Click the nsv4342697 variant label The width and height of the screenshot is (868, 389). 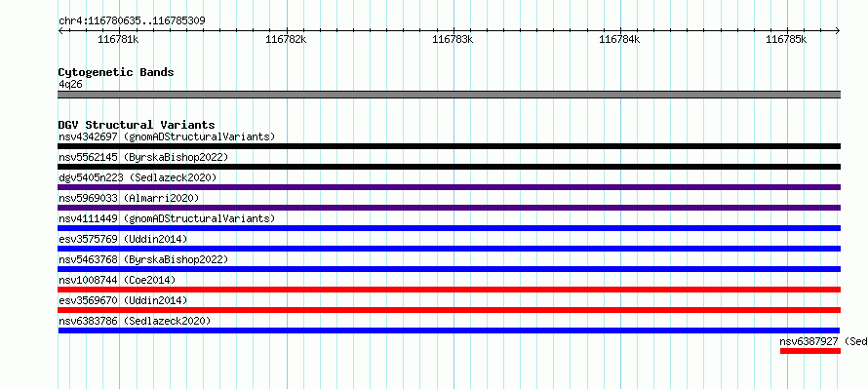[167, 136]
